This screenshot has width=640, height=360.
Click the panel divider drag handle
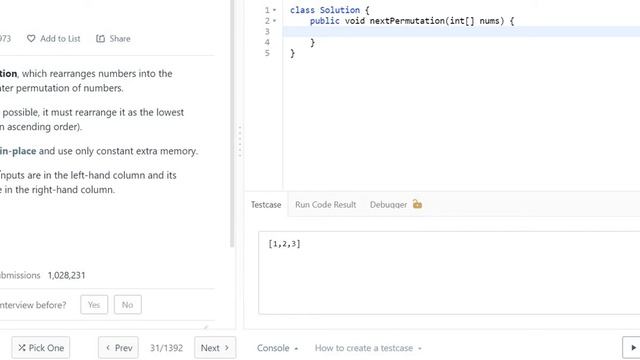click(240, 141)
